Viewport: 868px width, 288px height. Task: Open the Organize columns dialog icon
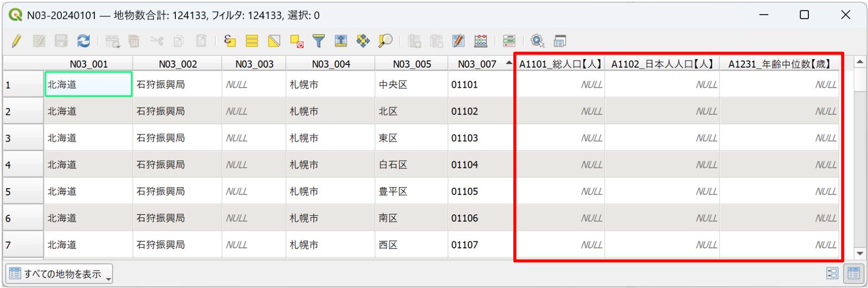[x=458, y=41]
